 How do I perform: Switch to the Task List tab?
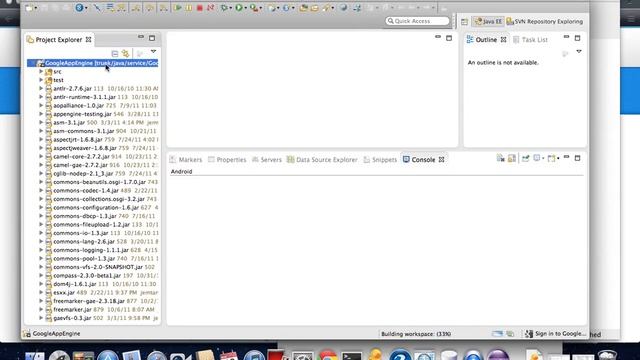point(530,40)
